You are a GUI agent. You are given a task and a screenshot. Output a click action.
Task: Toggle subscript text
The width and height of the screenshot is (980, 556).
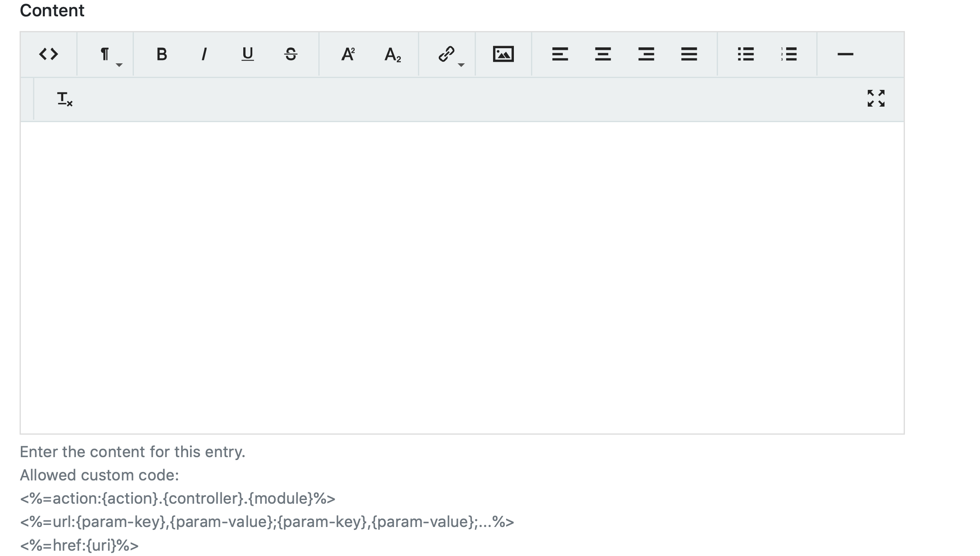pyautogui.click(x=392, y=54)
